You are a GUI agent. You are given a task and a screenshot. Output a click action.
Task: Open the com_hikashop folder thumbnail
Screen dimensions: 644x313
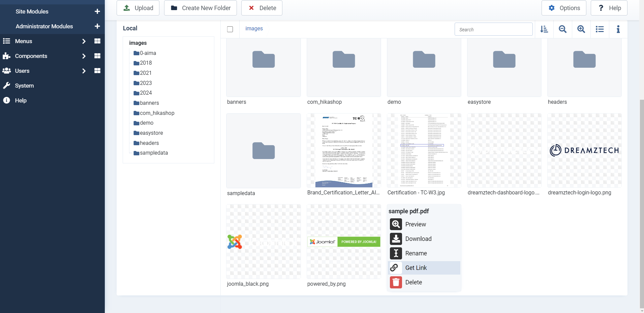pyautogui.click(x=344, y=67)
